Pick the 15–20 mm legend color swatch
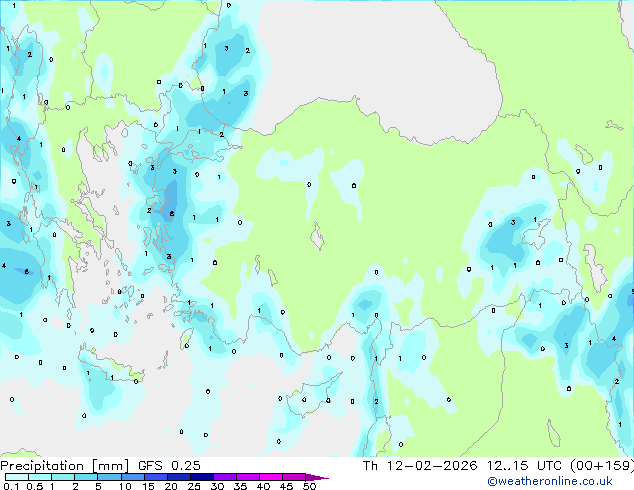This screenshot has height=490, width=634. (x=155, y=477)
